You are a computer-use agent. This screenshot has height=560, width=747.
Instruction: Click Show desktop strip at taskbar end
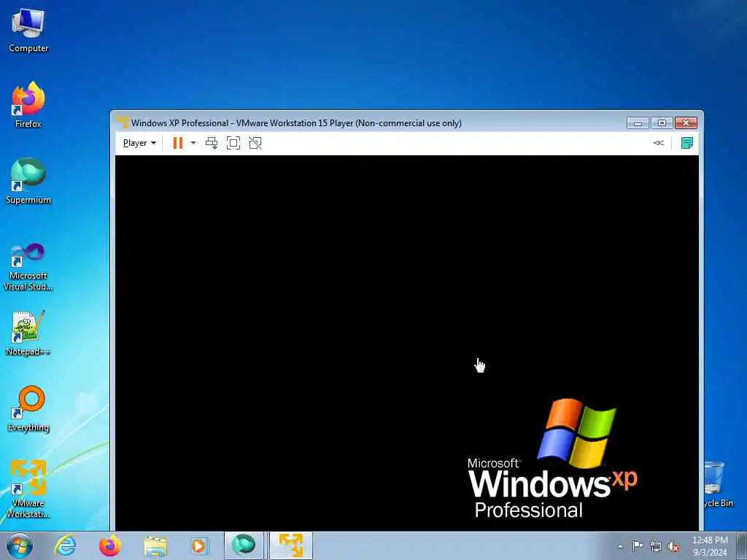click(x=741, y=545)
